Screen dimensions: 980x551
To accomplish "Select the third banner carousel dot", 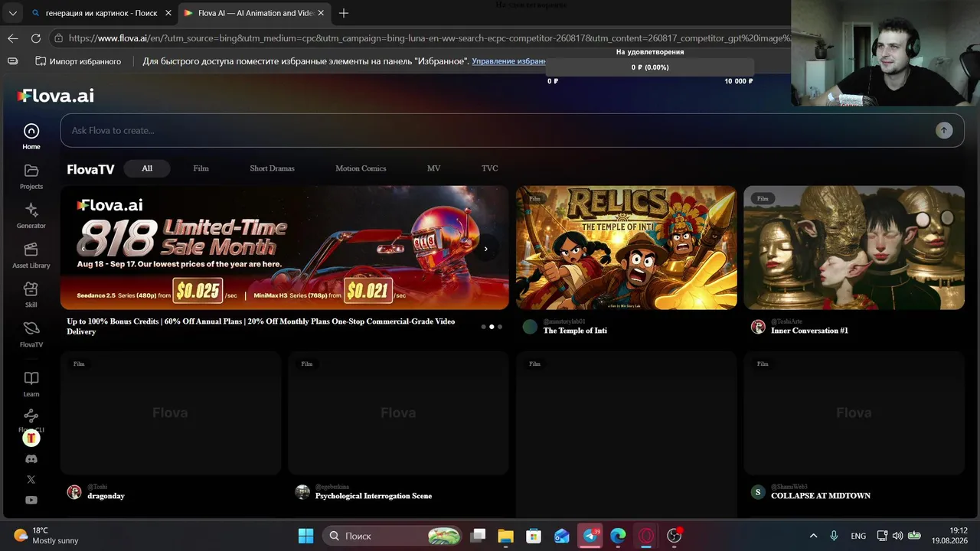I will (x=500, y=327).
